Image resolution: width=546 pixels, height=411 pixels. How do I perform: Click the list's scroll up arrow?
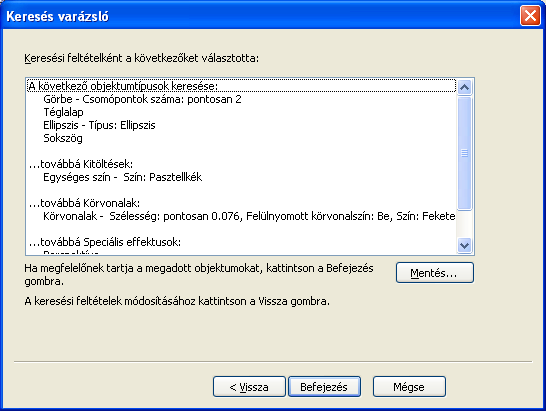465,87
